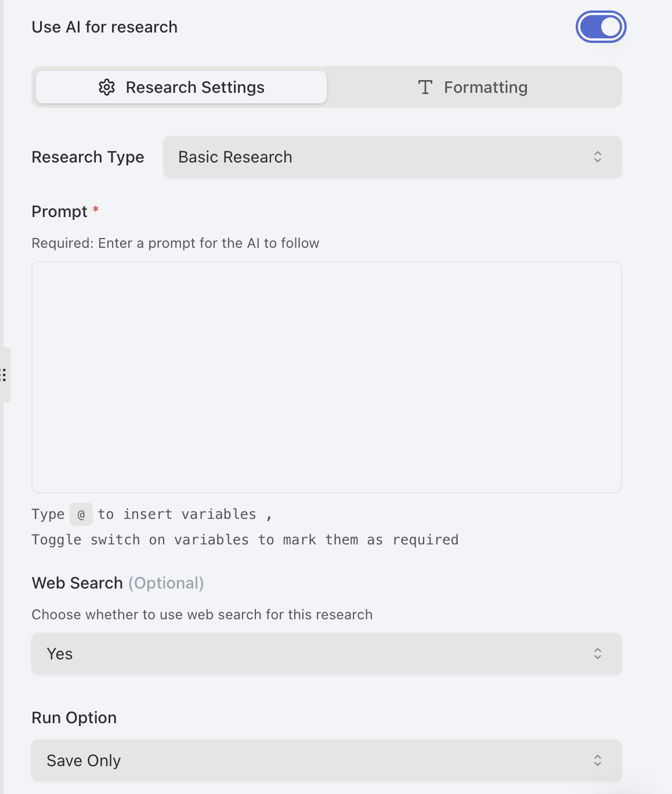Screen dimensions: 672x794
Task: Click the drag handle on the left edge
Action: (5, 376)
